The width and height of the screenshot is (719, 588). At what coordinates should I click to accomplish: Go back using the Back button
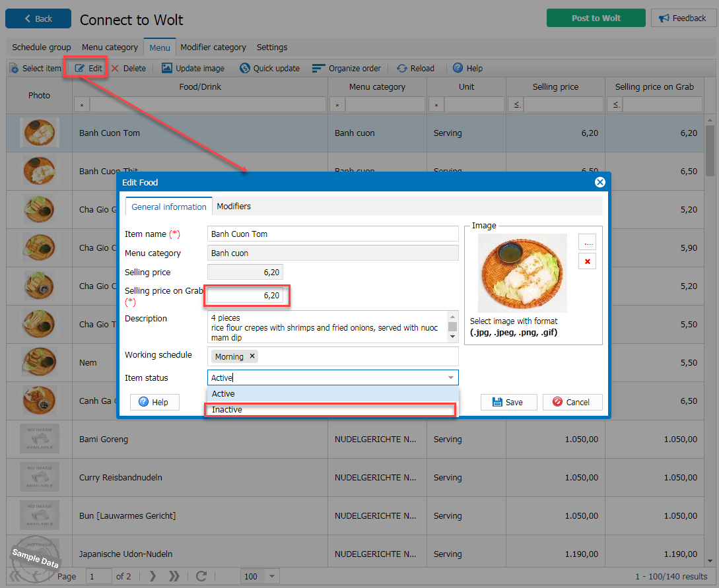(38, 18)
